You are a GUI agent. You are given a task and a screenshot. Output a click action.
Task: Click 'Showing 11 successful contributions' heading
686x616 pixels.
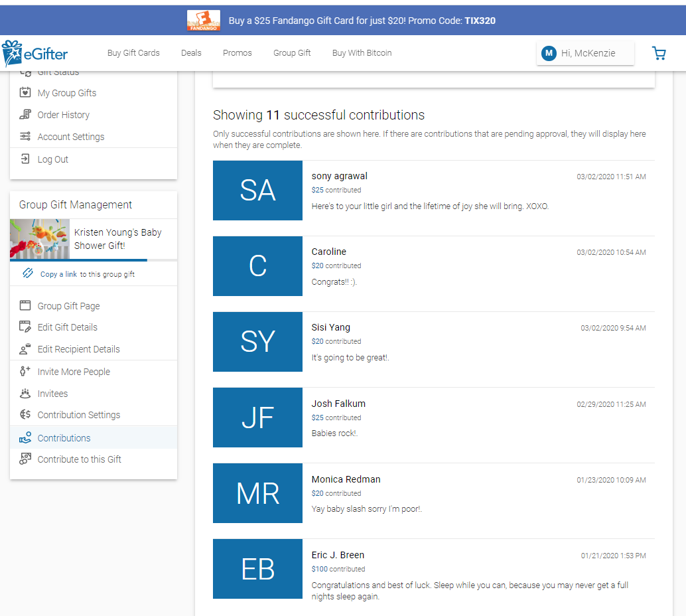click(318, 115)
